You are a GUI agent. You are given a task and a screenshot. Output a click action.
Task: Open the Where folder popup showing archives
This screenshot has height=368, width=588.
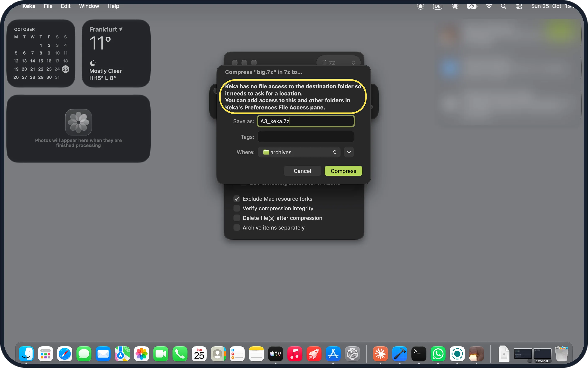point(299,152)
